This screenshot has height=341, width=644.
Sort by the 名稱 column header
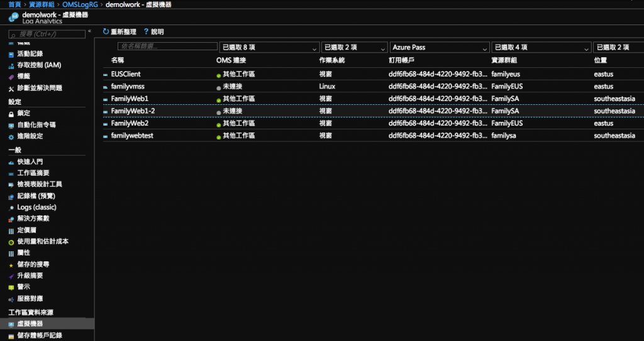[118, 60]
